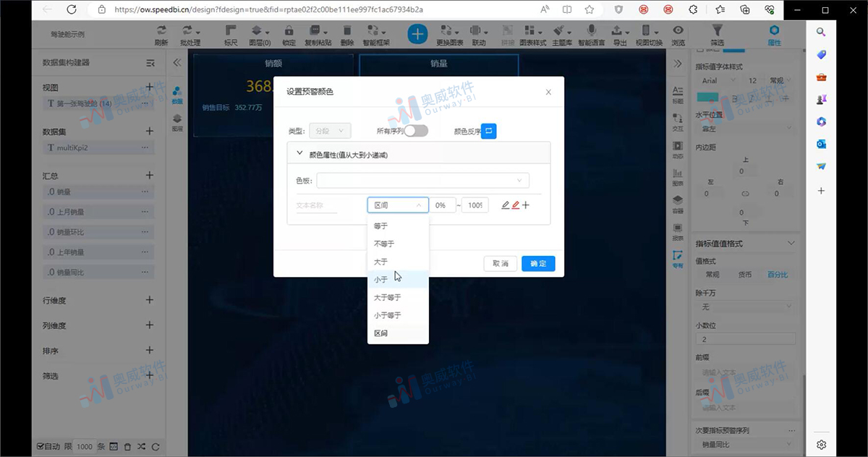Open the Arial font family dropdown
The width and height of the screenshot is (868, 457).
pyautogui.click(x=716, y=80)
